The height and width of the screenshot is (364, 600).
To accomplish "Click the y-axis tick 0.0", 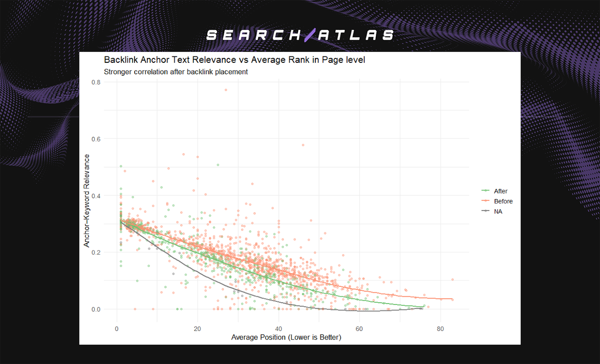I will pos(96,309).
